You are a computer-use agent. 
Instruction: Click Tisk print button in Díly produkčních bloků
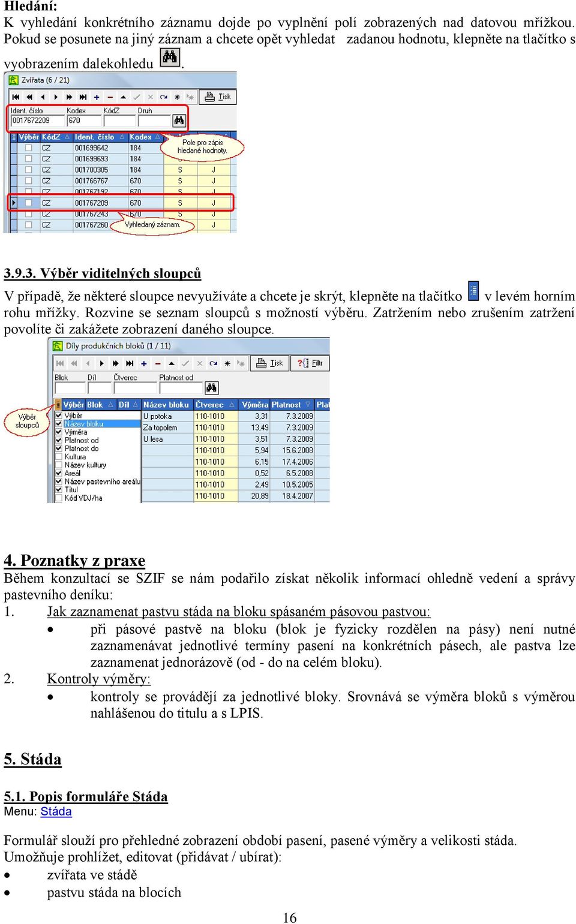click(x=270, y=363)
